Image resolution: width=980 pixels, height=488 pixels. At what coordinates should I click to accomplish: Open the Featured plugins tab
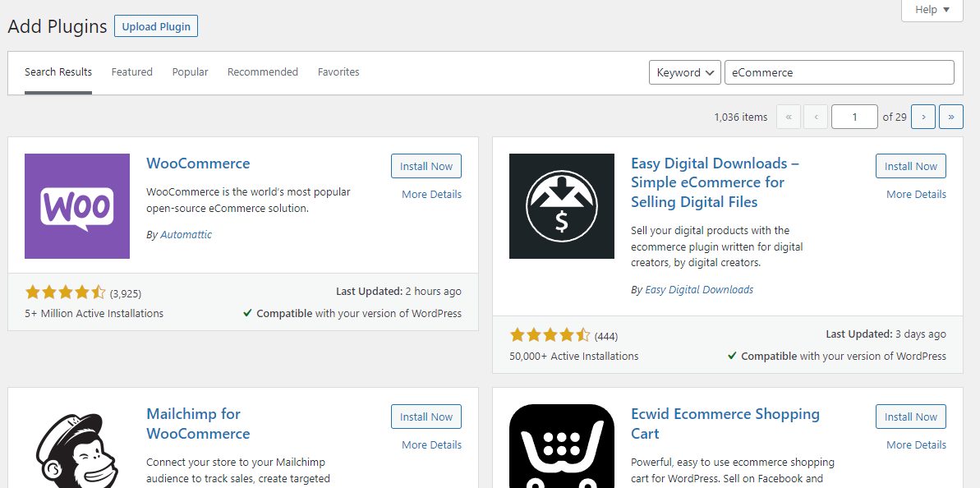(132, 72)
